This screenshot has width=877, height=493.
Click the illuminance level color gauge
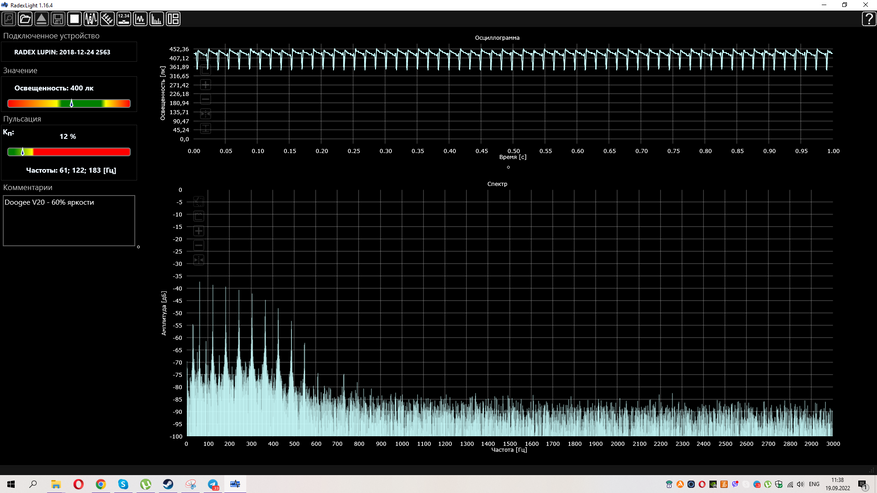click(69, 103)
